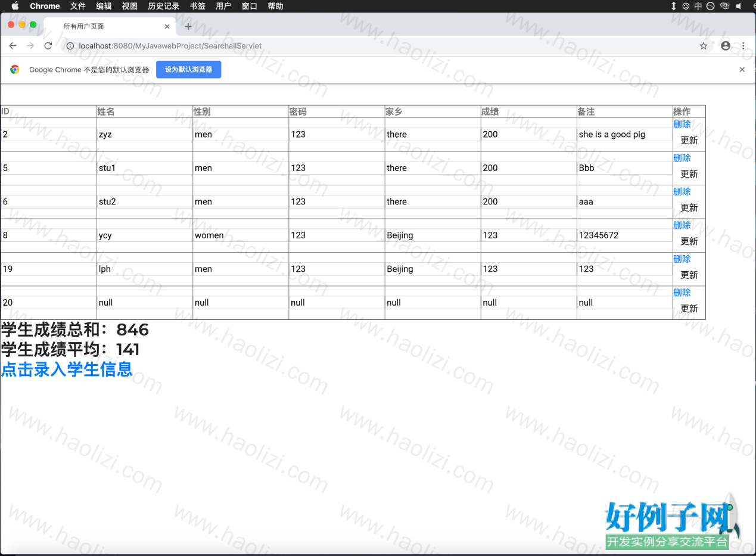The height and width of the screenshot is (556, 756).
Task: Open the 视图 menu
Action: coord(130,6)
